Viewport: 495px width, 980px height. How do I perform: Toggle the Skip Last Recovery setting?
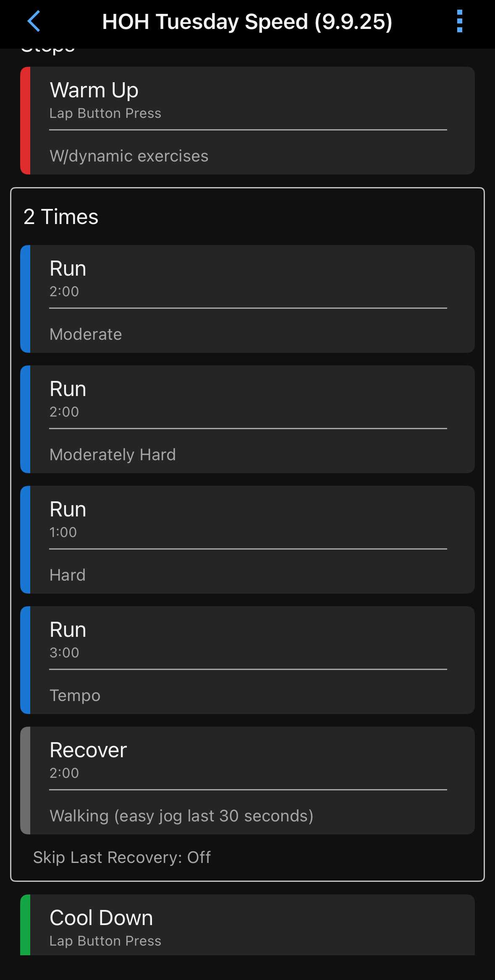coord(122,857)
